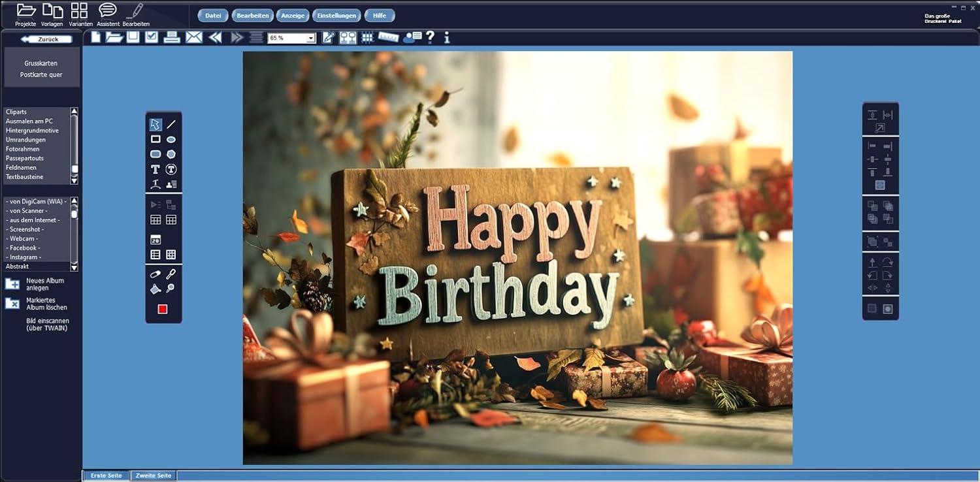This screenshot has width=980, height=482.
Task: Switch to the Zweite Seite tab
Action: coord(154,475)
